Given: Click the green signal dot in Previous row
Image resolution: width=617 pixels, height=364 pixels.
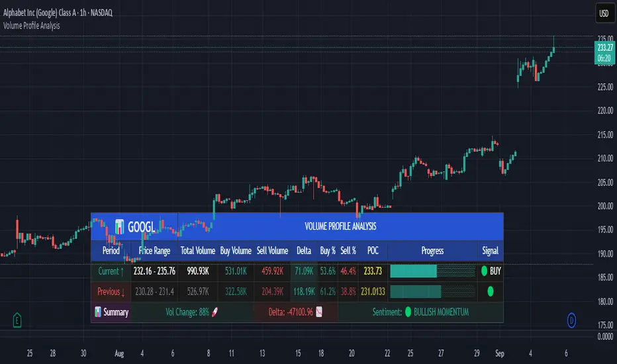Looking at the screenshot, I should 491,291.
